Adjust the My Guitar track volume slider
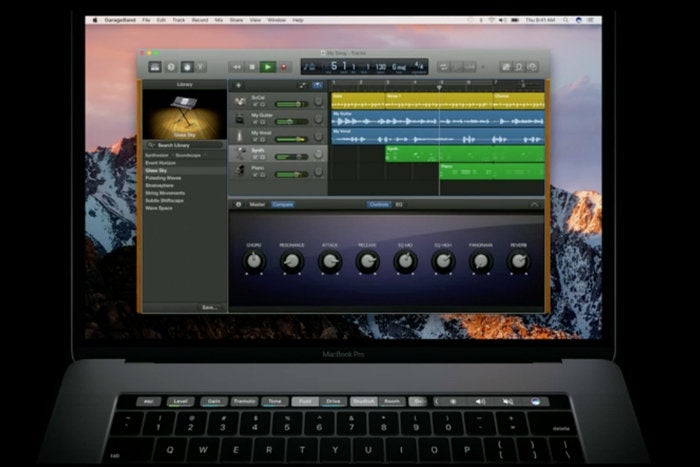The height and width of the screenshot is (467, 700). point(292,122)
